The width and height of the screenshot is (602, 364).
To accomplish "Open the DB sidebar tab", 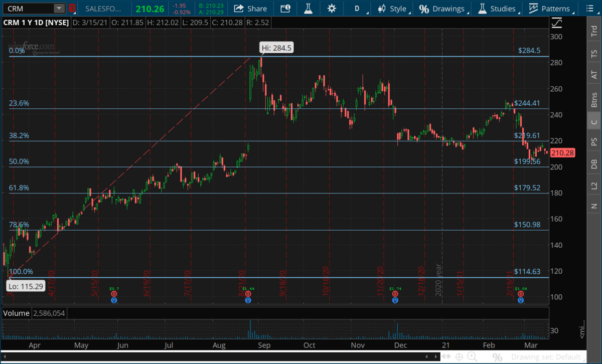I will click(x=594, y=163).
